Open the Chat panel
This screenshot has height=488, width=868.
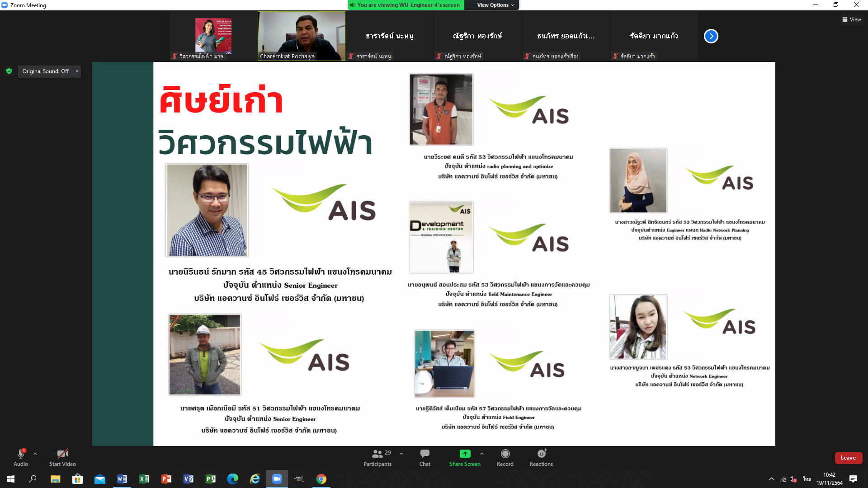click(425, 454)
